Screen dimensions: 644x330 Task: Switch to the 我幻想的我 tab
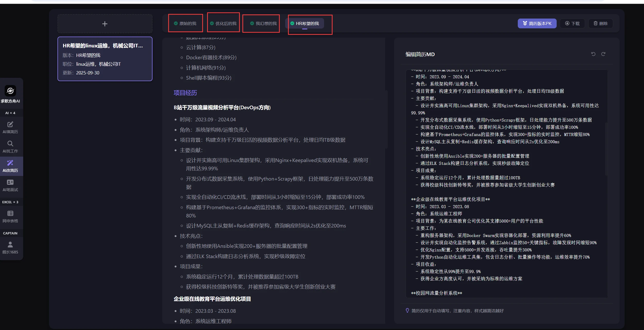click(264, 23)
